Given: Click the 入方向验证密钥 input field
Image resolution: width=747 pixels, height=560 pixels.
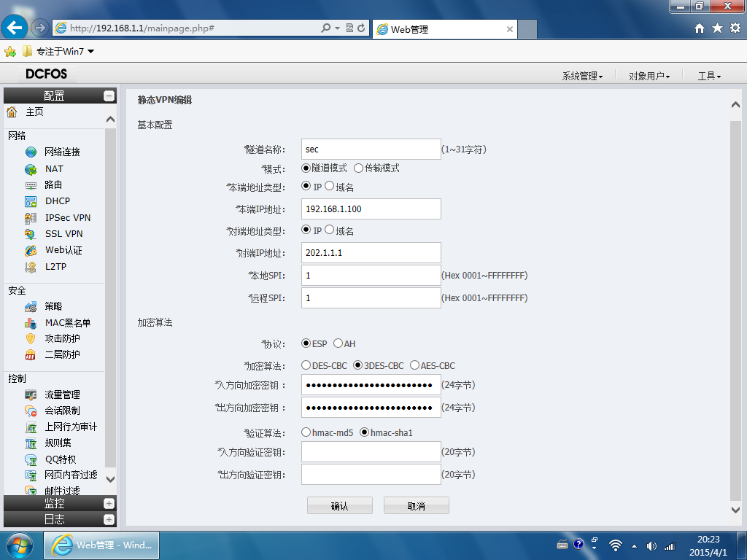Looking at the screenshot, I should pos(371,452).
